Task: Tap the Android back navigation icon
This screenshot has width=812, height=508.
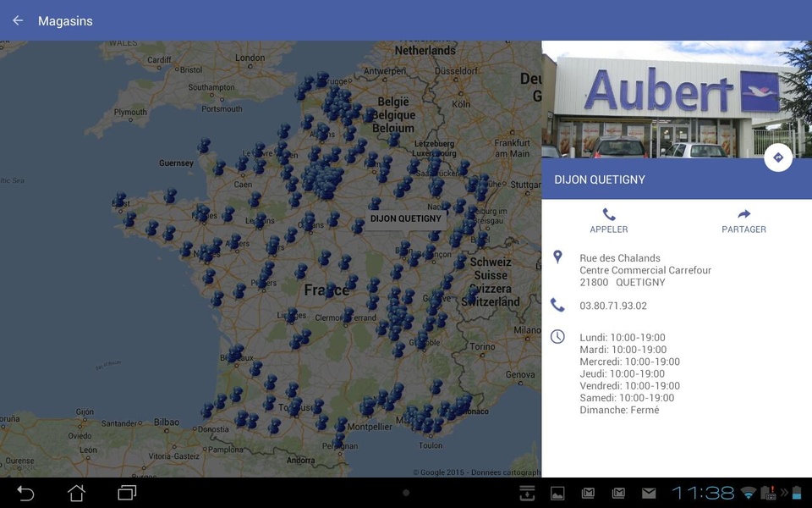Action: 25,493
